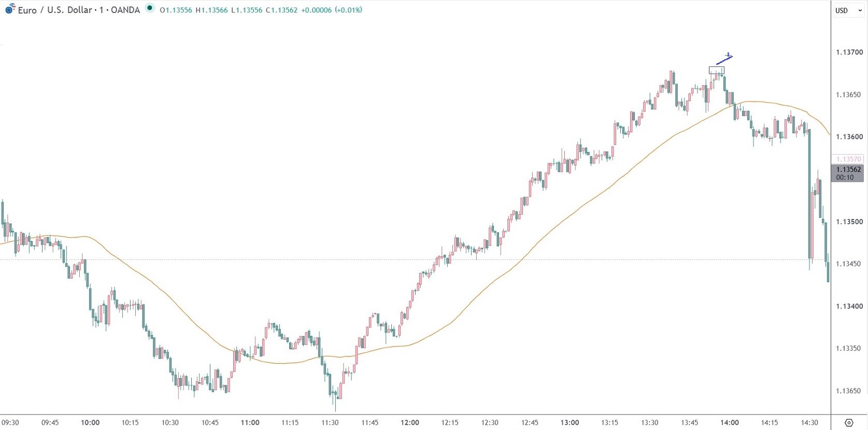
Task: Click the 12:15 time axis label
Action: [x=450, y=423]
